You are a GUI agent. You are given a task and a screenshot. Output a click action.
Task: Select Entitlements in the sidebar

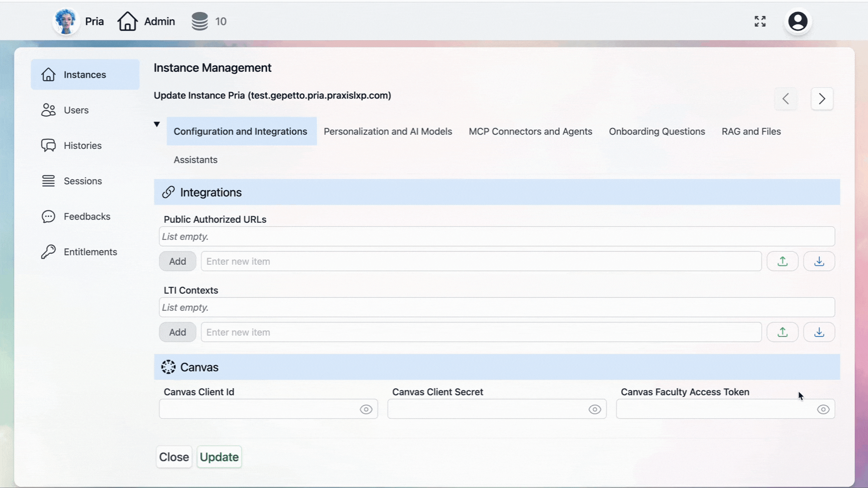[x=90, y=252]
